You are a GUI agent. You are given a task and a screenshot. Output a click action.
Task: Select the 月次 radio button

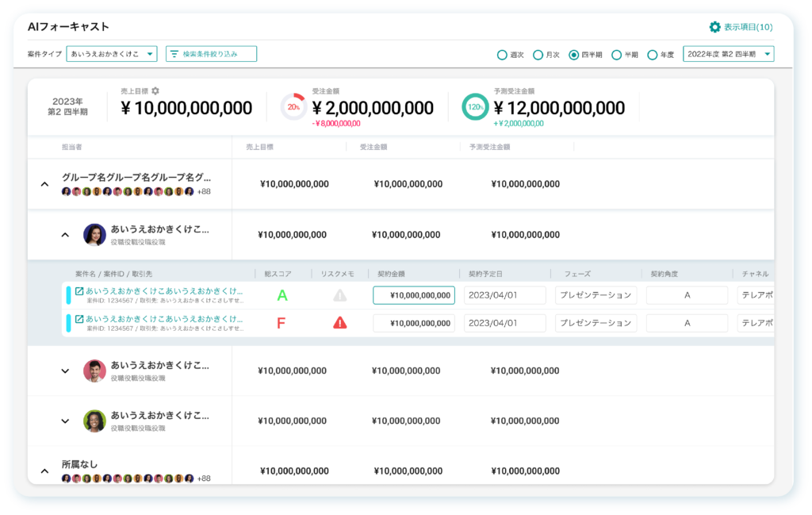pos(538,55)
